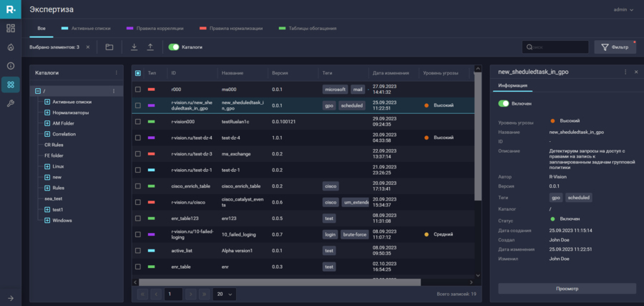Screen dimensions: 644x306
Task: Click the download import toolbar icon
Action: pos(134,47)
